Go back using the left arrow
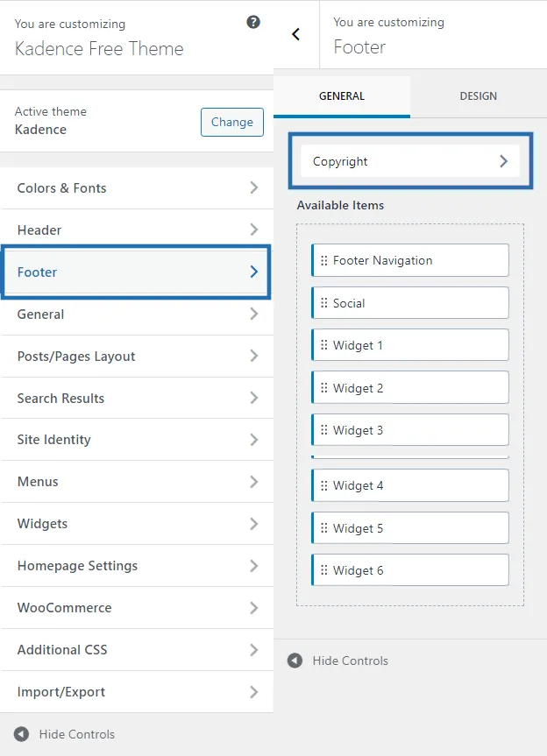 (295, 34)
